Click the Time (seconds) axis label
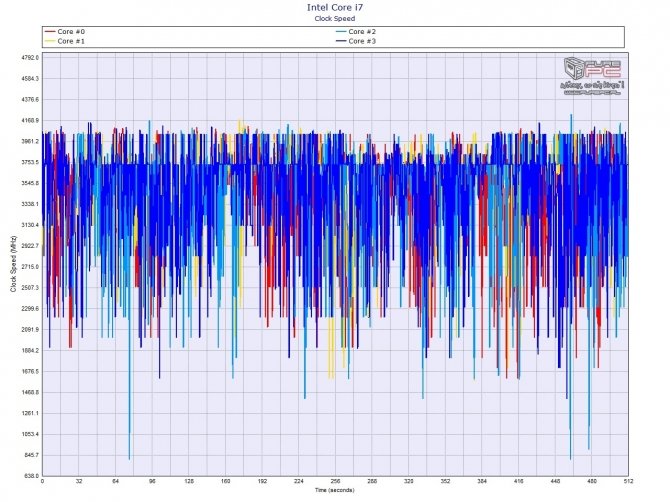Viewport: 670px width, 502px height. point(335,490)
